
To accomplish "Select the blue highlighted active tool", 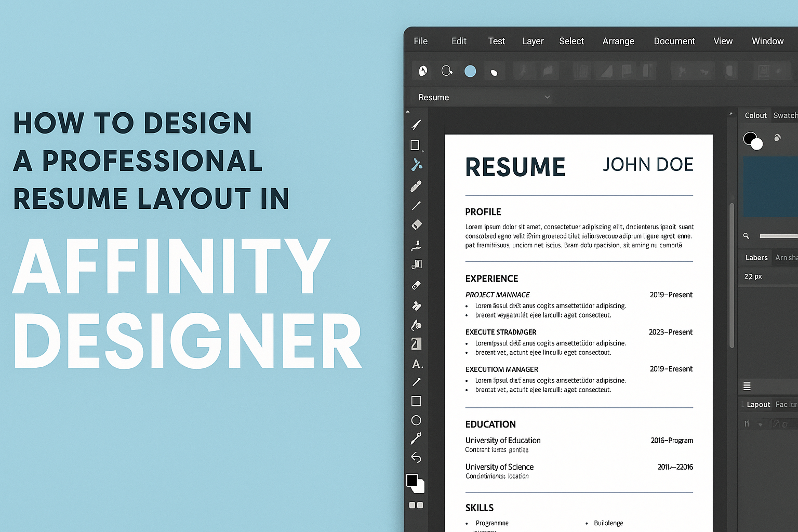I will click(x=416, y=165).
